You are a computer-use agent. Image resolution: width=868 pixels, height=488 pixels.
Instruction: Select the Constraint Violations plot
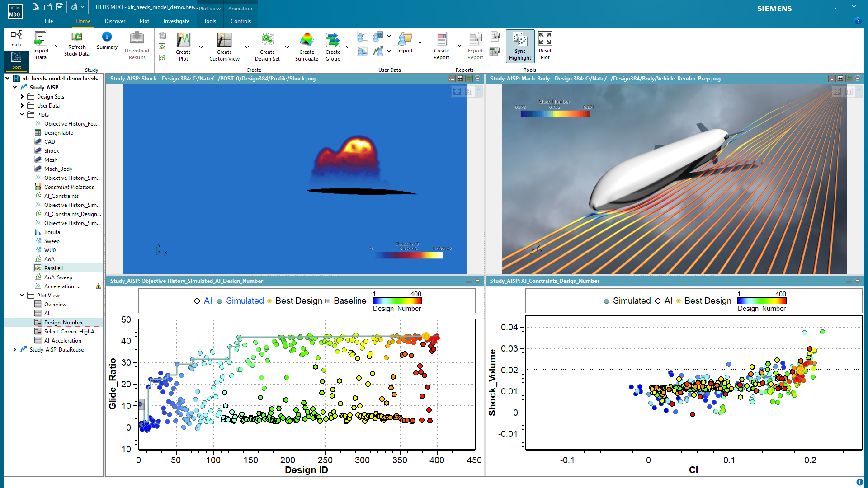pos(69,187)
